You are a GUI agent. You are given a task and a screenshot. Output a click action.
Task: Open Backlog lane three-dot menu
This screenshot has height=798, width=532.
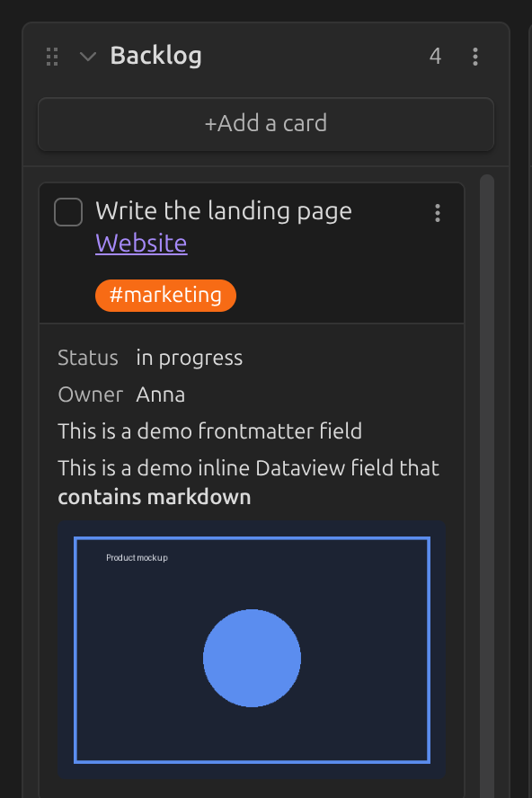point(475,57)
